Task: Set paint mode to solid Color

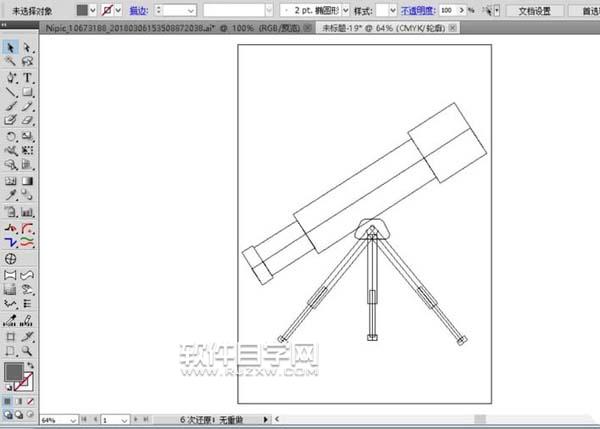Action: (x=7, y=401)
